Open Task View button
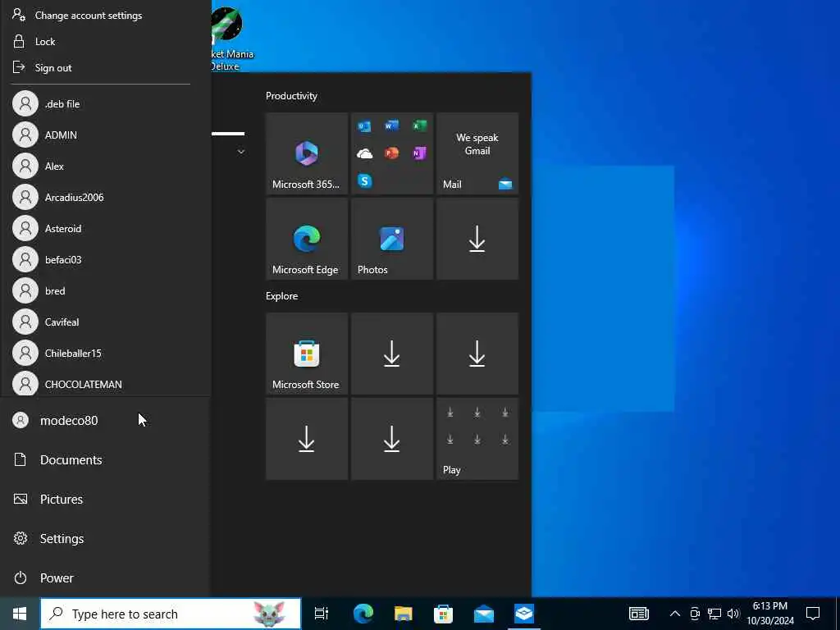 pos(322,614)
